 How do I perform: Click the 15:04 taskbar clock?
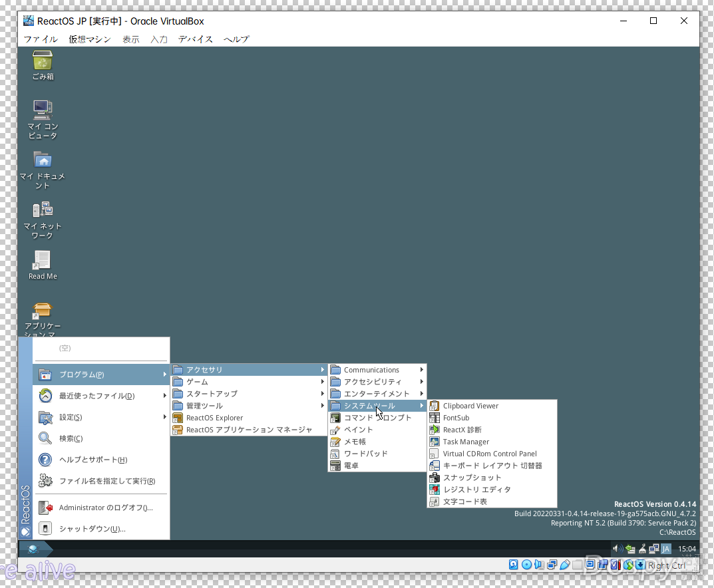687,549
